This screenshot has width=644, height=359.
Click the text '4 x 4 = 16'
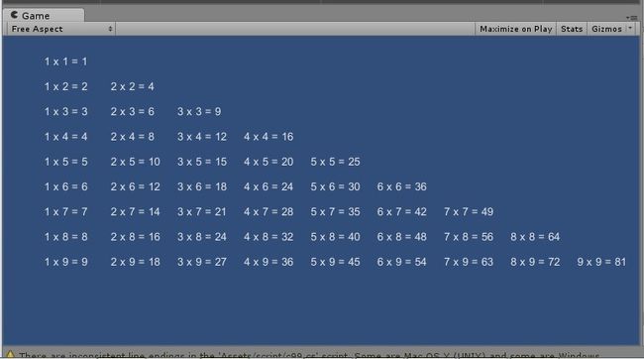(268, 137)
